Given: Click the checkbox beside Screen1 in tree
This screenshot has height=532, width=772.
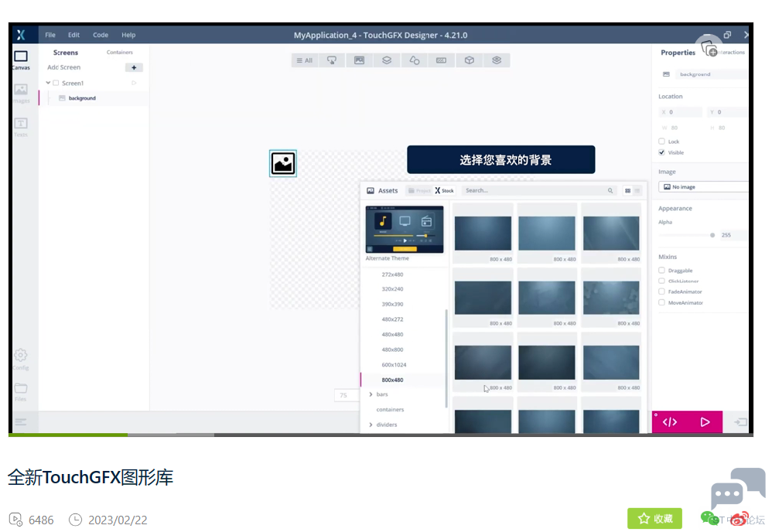Looking at the screenshot, I should coord(56,84).
